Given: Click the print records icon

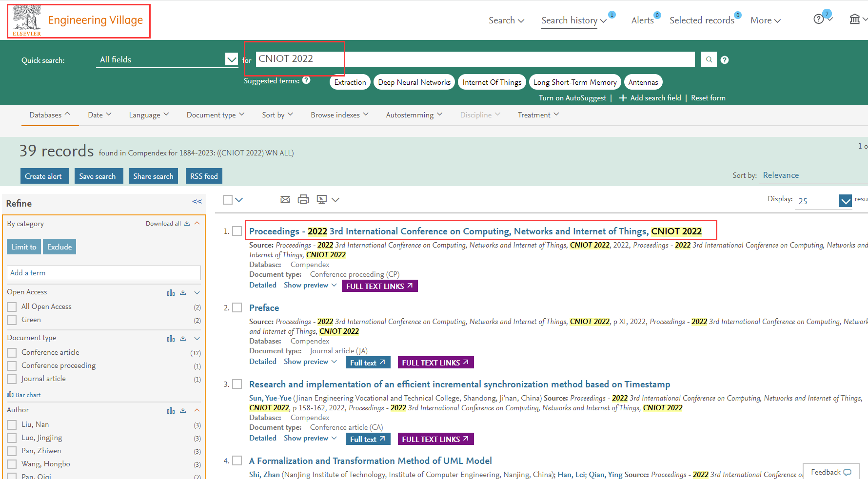Looking at the screenshot, I should pos(303,199).
